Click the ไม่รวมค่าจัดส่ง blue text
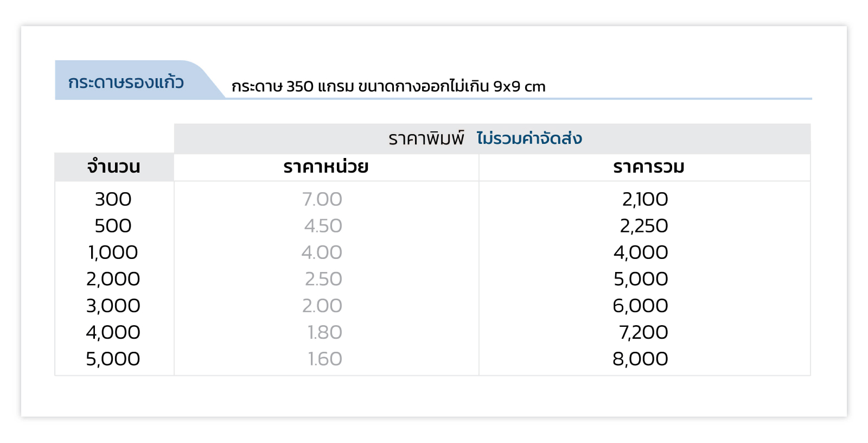 pyautogui.click(x=529, y=138)
